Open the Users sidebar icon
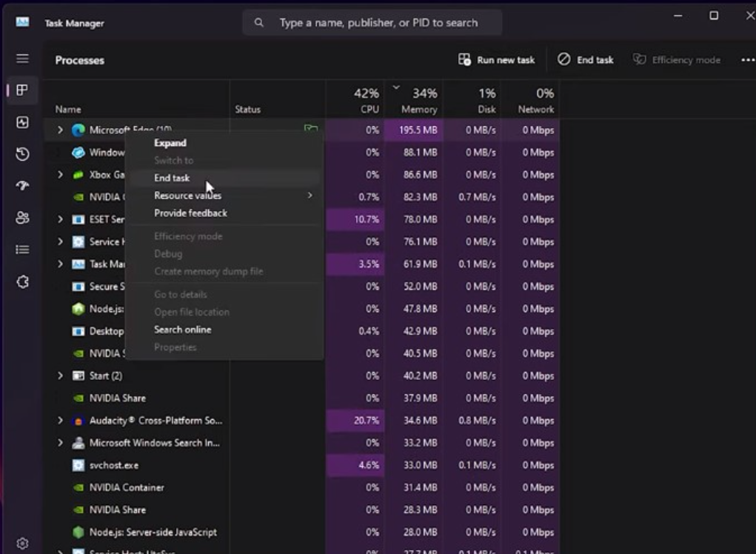The height and width of the screenshot is (554, 756). click(x=22, y=218)
